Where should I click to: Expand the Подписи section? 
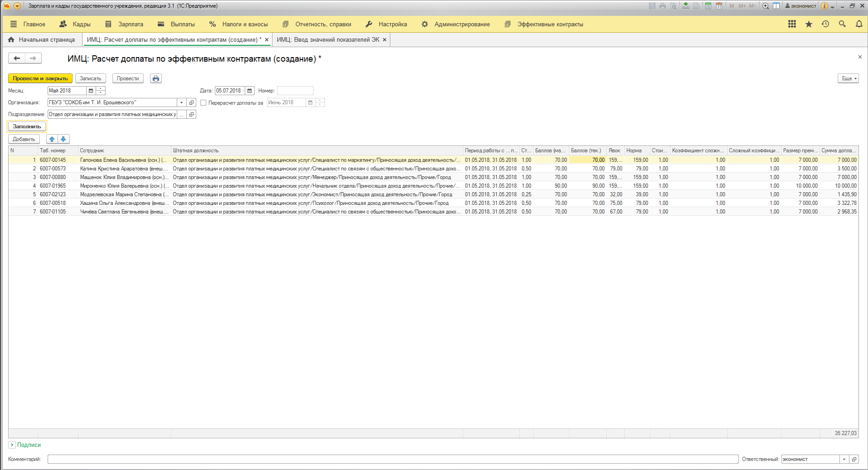point(12,445)
